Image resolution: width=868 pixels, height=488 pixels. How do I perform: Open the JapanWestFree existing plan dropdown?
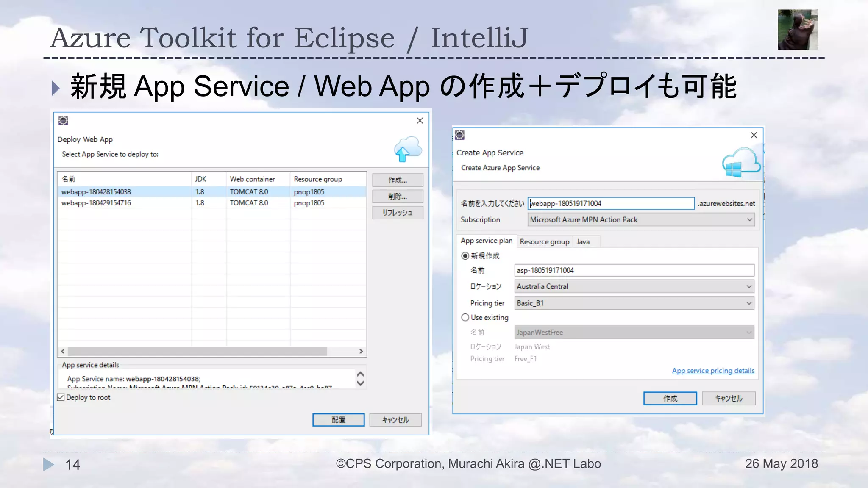coord(634,332)
